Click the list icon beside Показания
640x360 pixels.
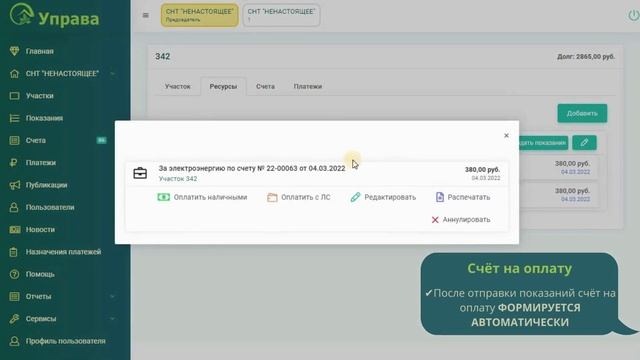[14, 118]
